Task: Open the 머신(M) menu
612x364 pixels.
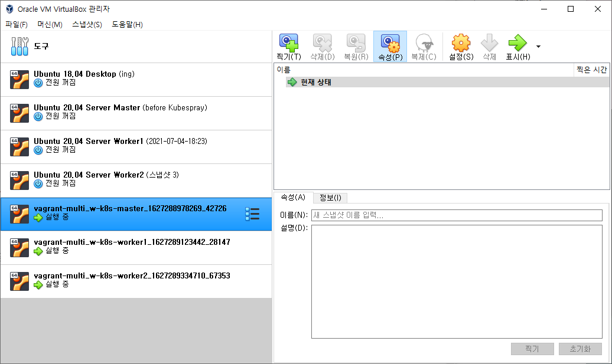Action: pyautogui.click(x=50, y=25)
